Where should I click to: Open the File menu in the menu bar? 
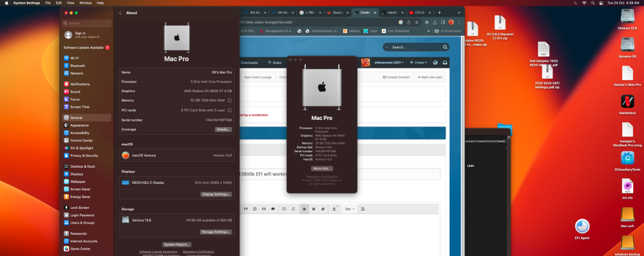click(x=48, y=3)
